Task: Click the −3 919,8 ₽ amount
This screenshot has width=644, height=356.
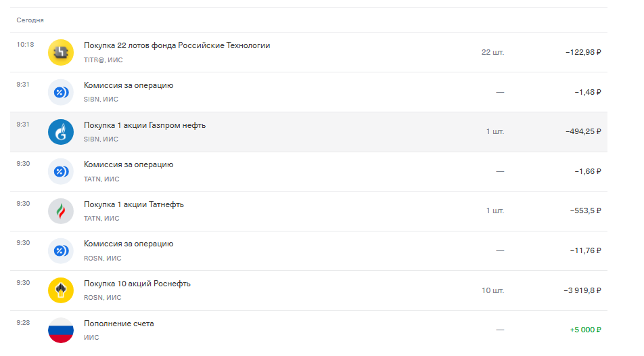Action: pos(582,290)
